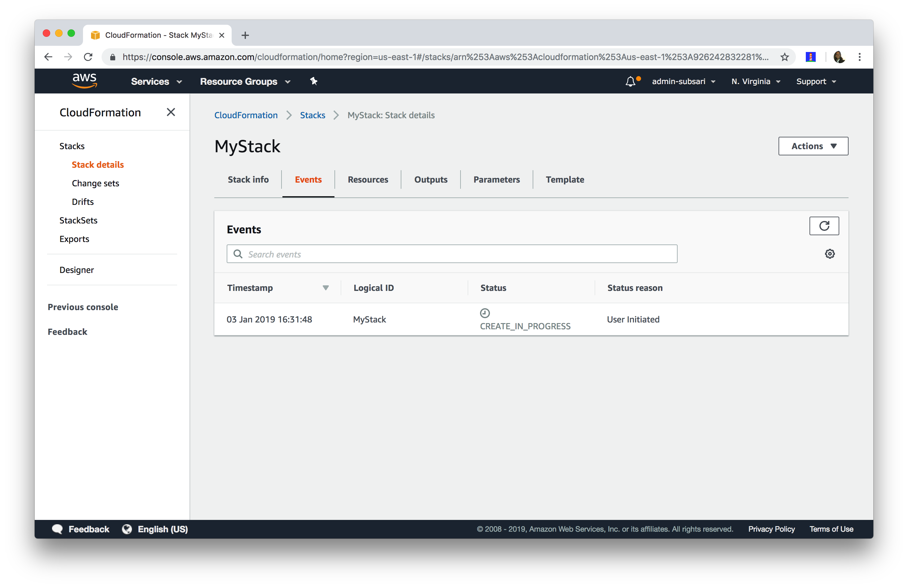Close the CloudFormation sidebar panel

[171, 112]
